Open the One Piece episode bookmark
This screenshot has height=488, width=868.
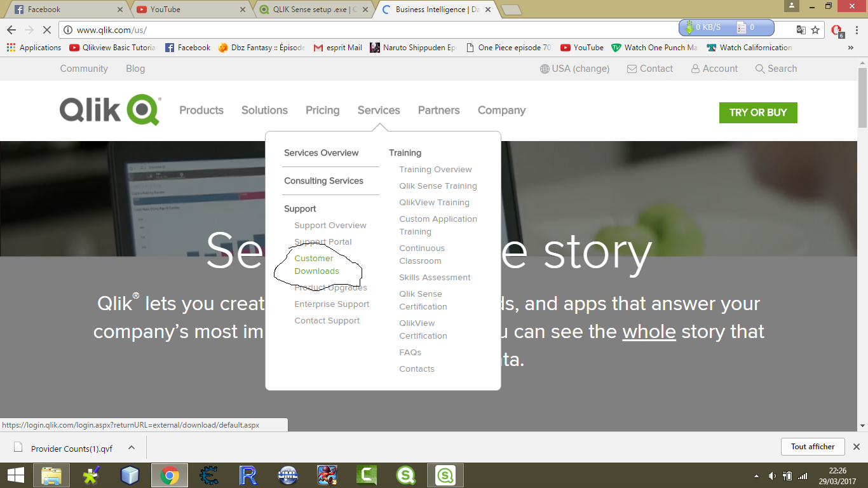(508, 48)
